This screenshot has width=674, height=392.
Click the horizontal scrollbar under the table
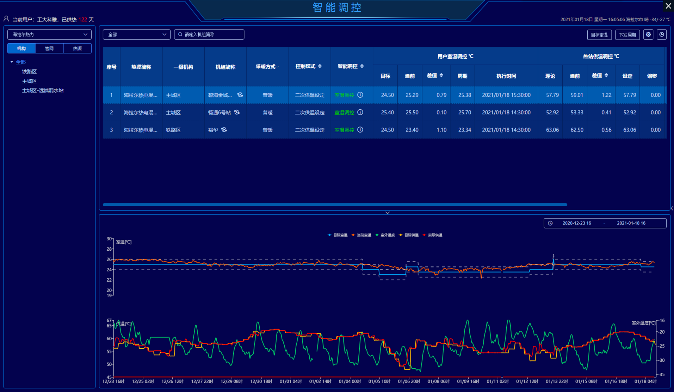[x=335, y=205]
